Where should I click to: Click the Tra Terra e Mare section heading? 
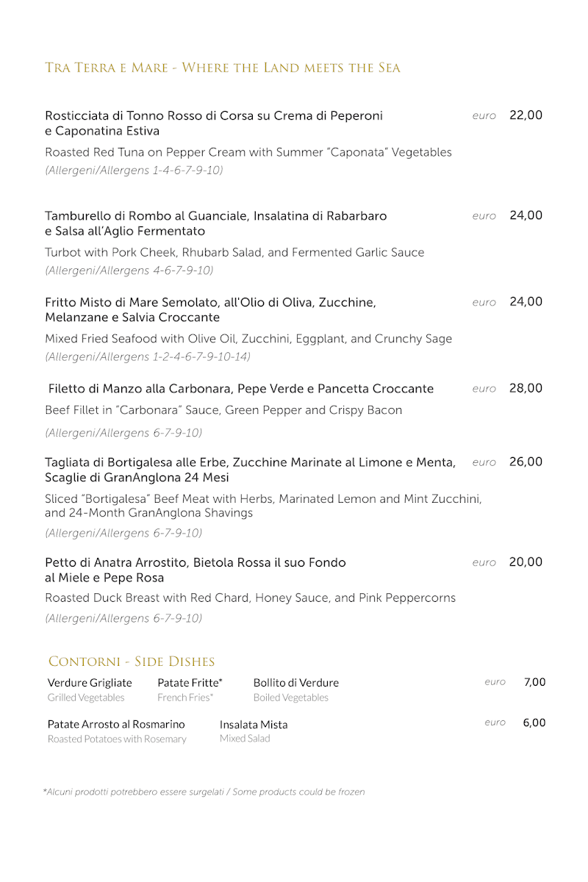tap(223, 68)
